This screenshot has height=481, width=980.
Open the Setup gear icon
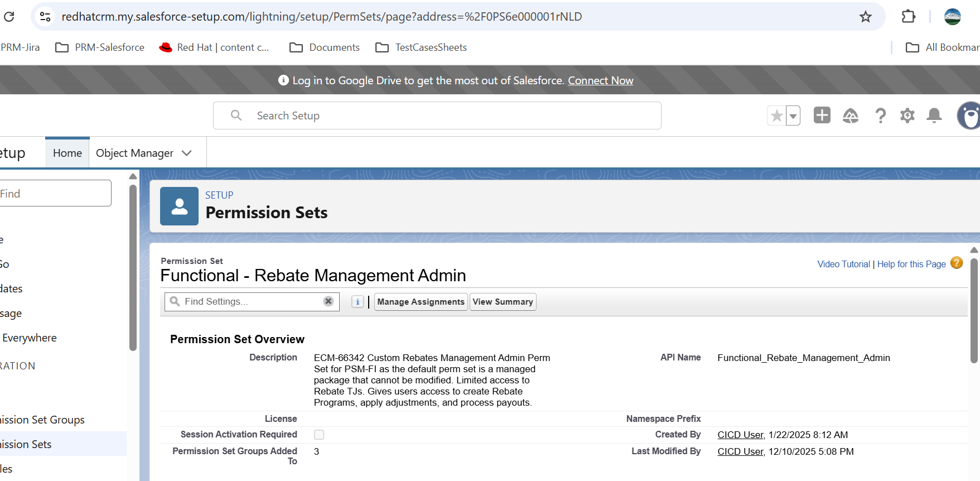[x=907, y=116]
